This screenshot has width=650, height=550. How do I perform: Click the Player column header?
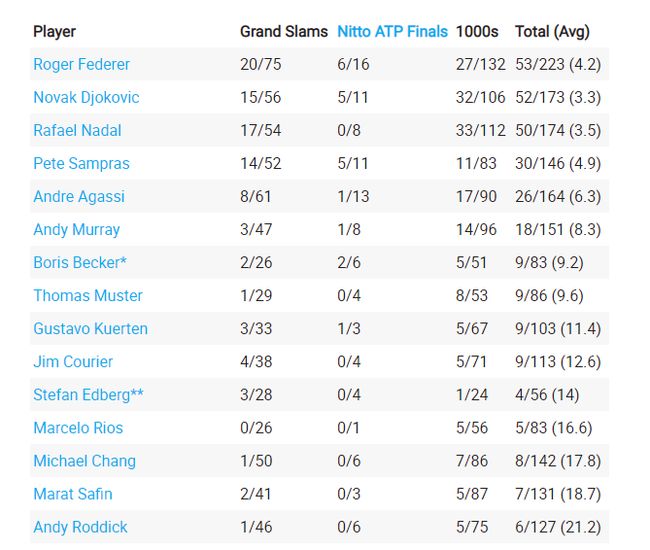click(x=54, y=32)
